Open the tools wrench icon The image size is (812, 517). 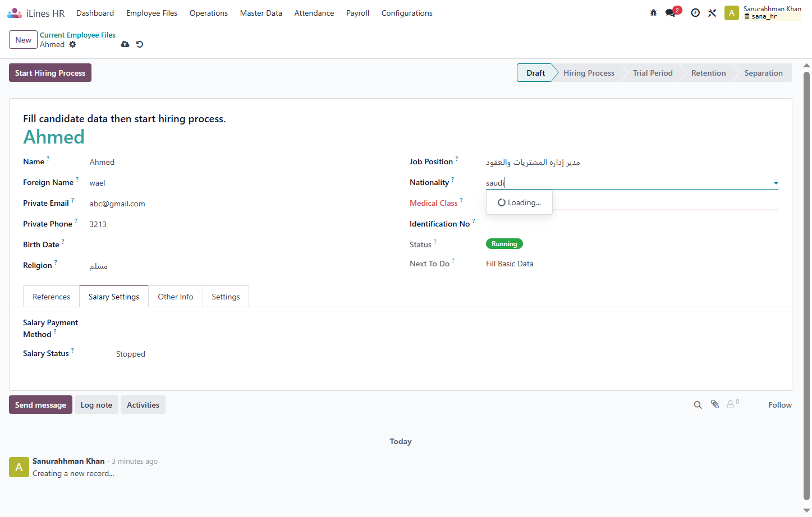click(712, 13)
